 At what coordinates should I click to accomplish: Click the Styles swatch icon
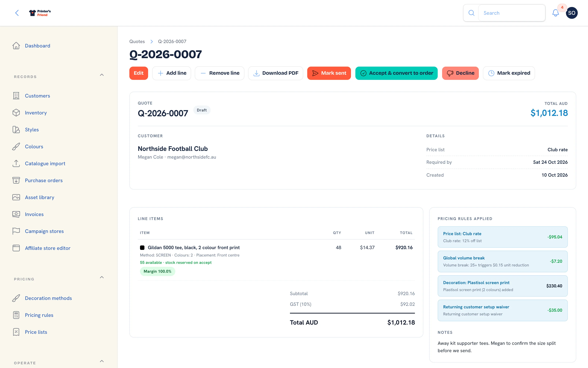point(16,130)
